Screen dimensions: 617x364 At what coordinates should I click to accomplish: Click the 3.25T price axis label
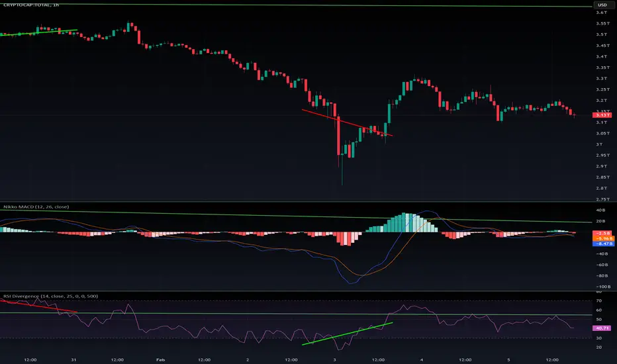pyautogui.click(x=602, y=89)
